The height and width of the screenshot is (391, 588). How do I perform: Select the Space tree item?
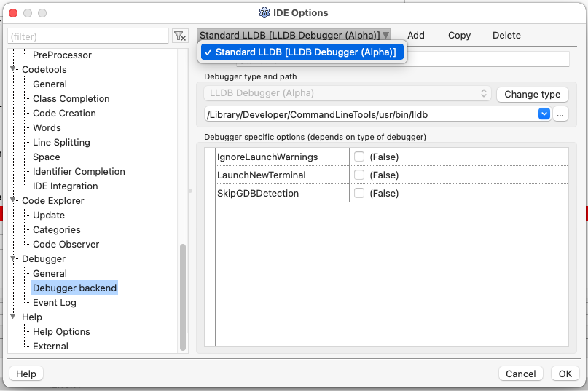pyautogui.click(x=47, y=157)
